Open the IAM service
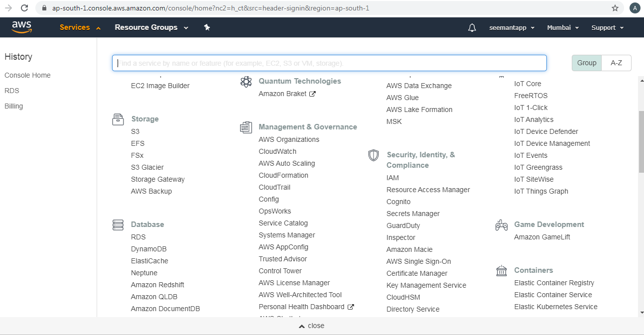The width and height of the screenshot is (644, 335). [x=392, y=178]
